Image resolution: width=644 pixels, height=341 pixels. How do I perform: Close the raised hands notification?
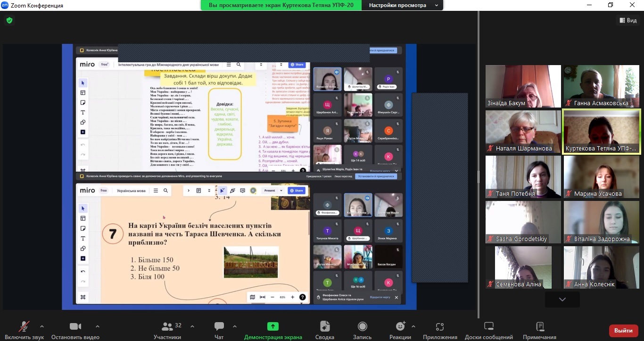point(396,298)
